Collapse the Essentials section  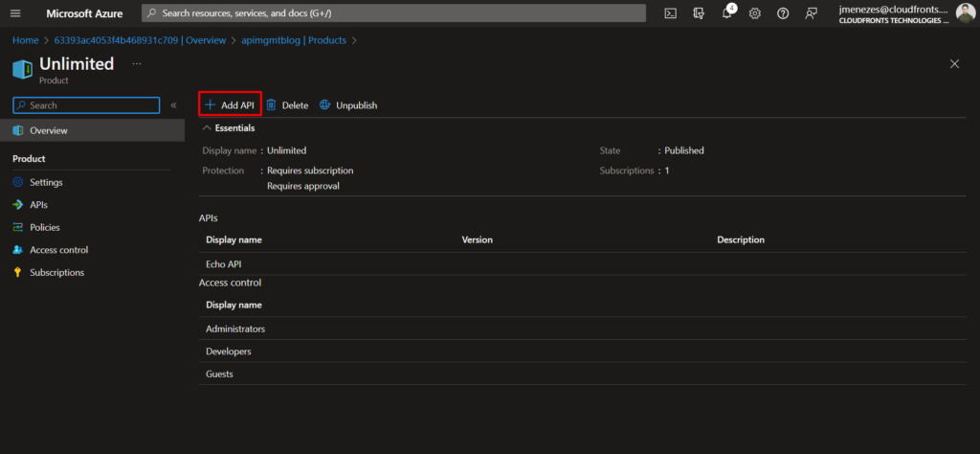(x=207, y=127)
